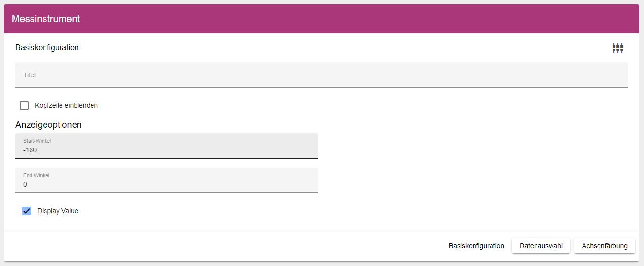Place cursor on the End-Winkel value 0
This screenshot has height=266, width=644.
coord(25,184)
